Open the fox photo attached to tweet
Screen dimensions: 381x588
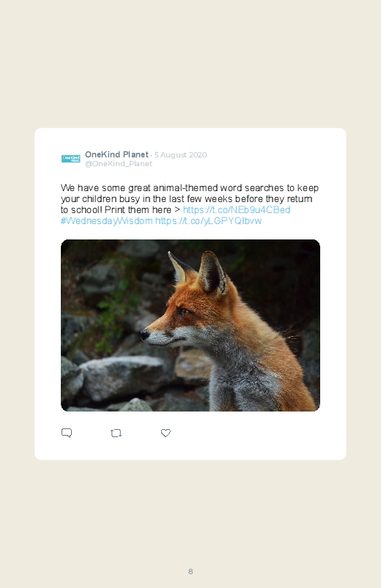(x=190, y=325)
